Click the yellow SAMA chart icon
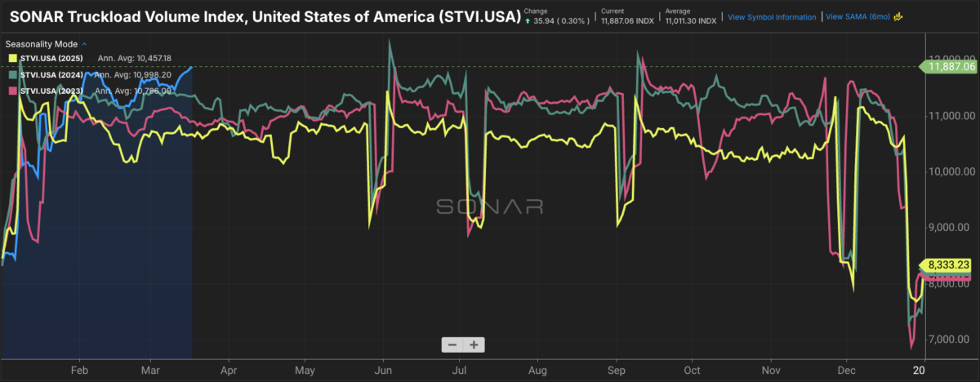The width and height of the screenshot is (980, 382). pyautogui.click(x=898, y=16)
